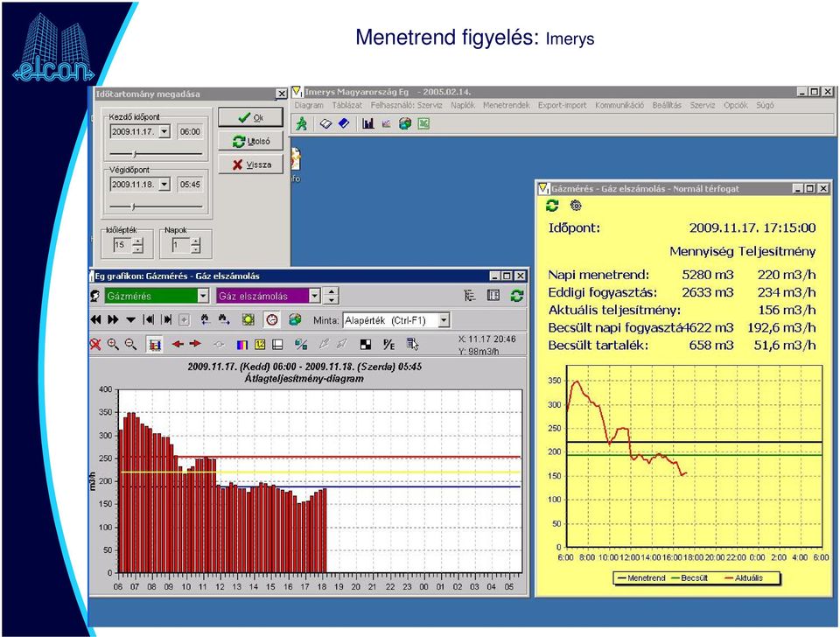This screenshot has height=637, width=840.
Task: Open the Menetrendek menu
Action: click(x=507, y=105)
